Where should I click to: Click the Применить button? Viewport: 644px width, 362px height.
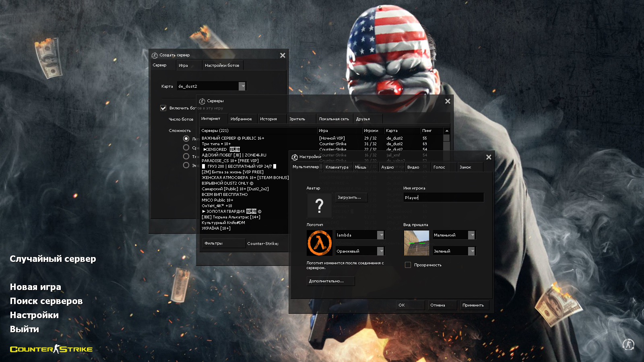(473, 305)
